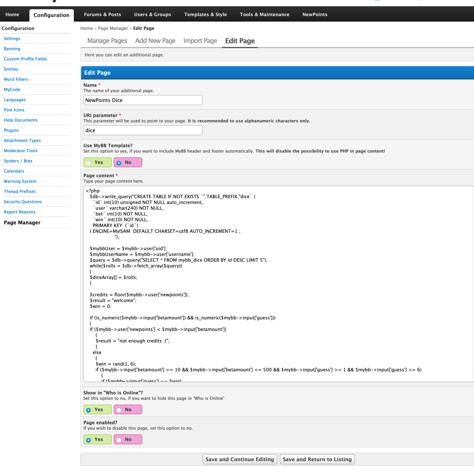
Task: Select Yes for Use MyBB Template
Action: tap(97, 162)
